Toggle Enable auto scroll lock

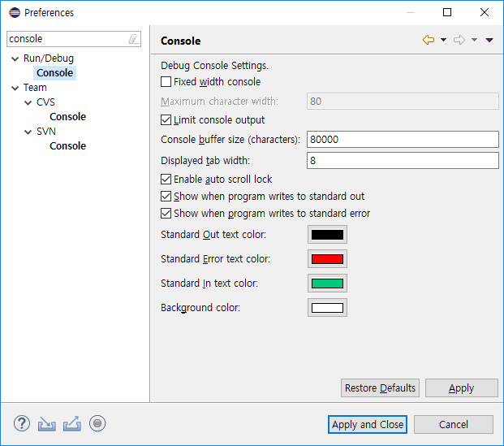[166, 180]
